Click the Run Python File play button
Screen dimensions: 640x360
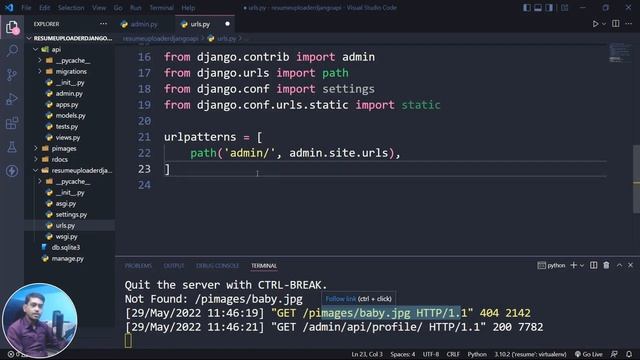(596, 24)
